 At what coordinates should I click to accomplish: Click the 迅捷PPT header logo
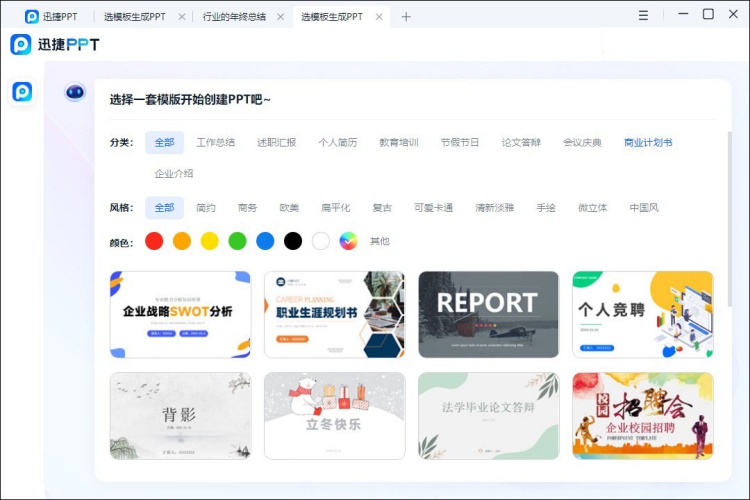pos(55,44)
